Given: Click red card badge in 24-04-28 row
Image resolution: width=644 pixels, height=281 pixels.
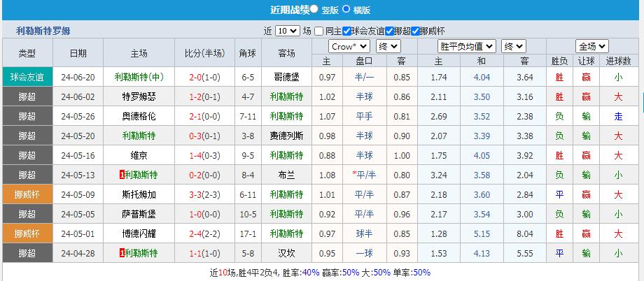Looking at the screenshot, I should coord(122,253).
